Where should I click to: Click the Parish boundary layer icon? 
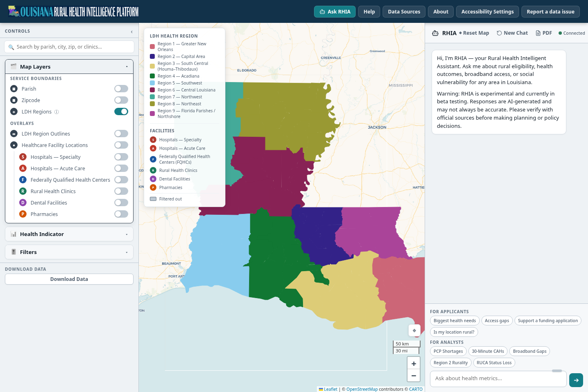[14, 89]
